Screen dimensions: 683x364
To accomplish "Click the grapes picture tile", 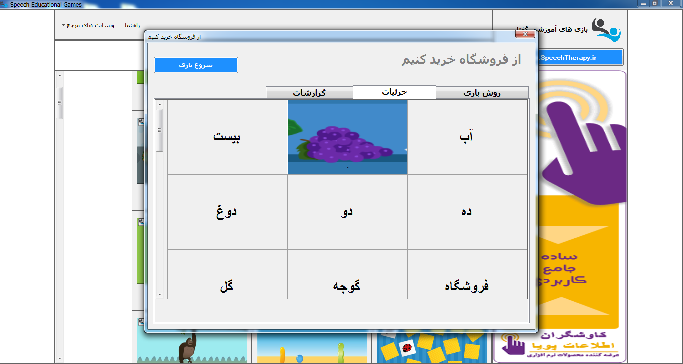I will [348, 137].
